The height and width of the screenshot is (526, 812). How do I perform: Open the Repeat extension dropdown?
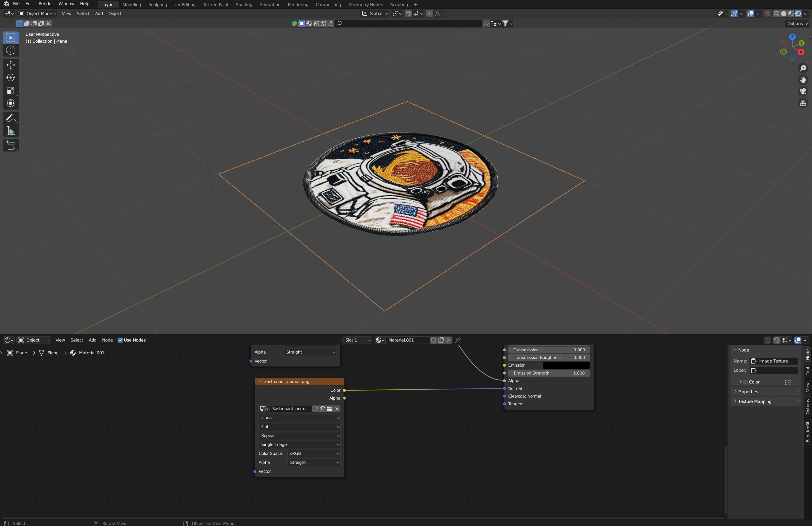point(299,436)
